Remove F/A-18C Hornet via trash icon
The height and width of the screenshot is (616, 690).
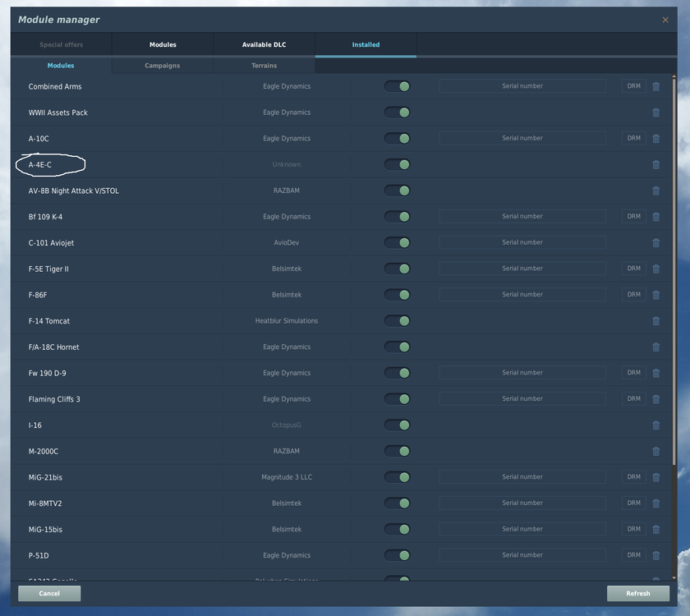pyautogui.click(x=655, y=347)
